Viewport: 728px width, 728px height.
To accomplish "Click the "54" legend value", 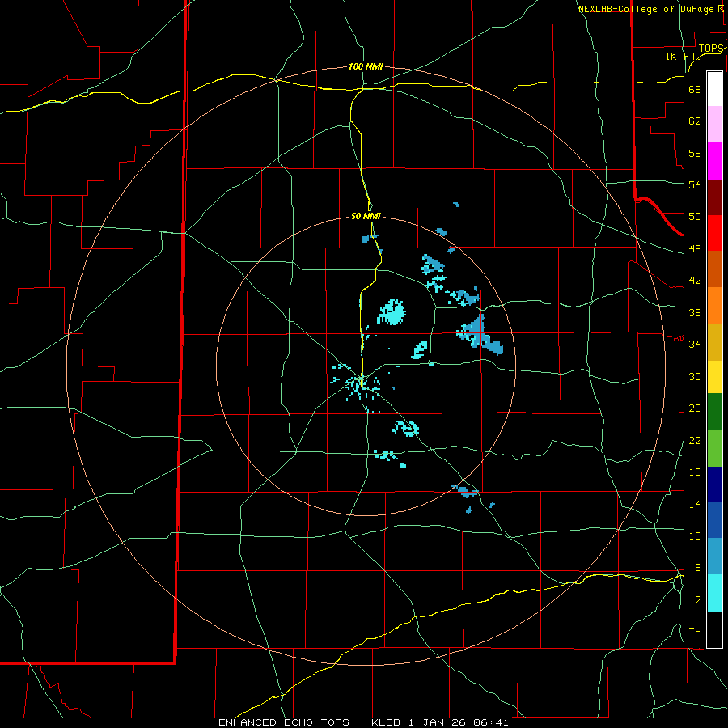I will click(695, 184).
